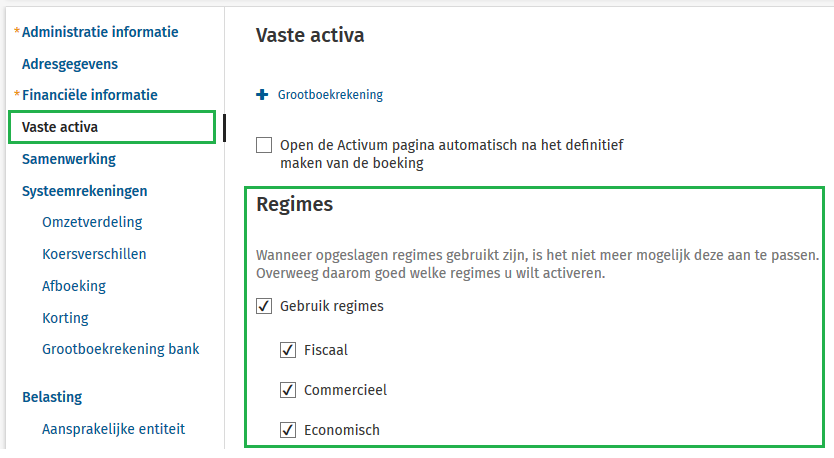Open Grootboekrekening bank settings
The width and height of the screenshot is (834, 458).
(120, 349)
